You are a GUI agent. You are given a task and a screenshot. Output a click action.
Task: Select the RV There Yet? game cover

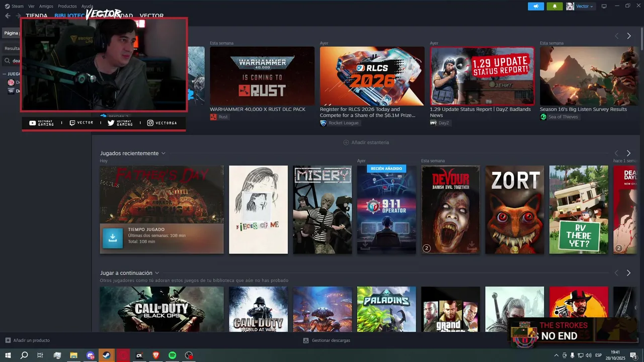pyautogui.click(x=579, y=210)
